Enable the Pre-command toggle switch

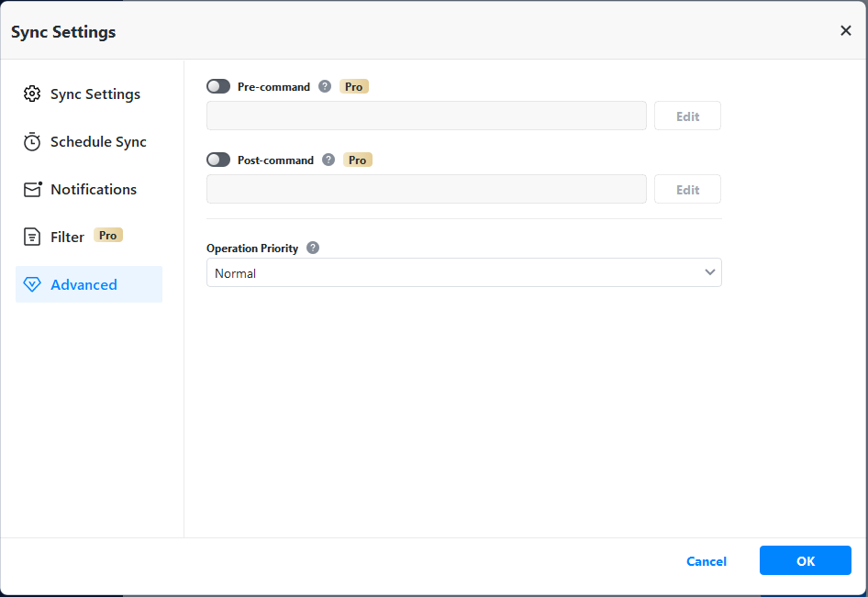click(218, 87)
